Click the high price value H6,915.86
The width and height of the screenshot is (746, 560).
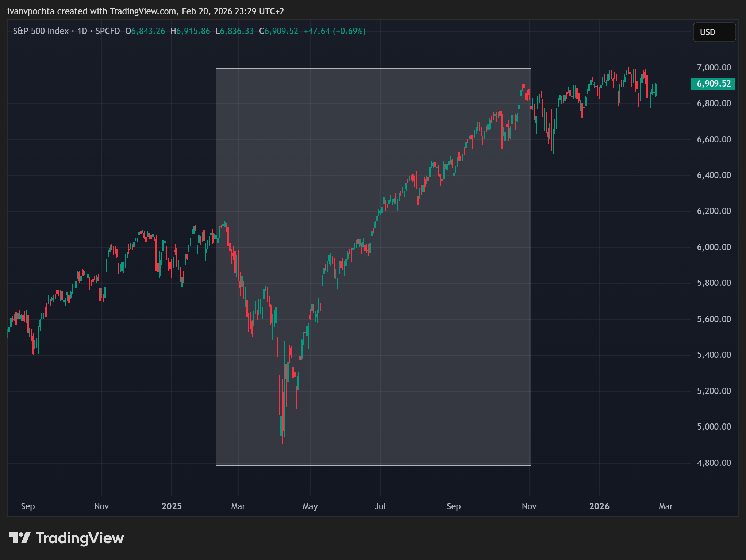pyautogui.click(x=190, y=31)
